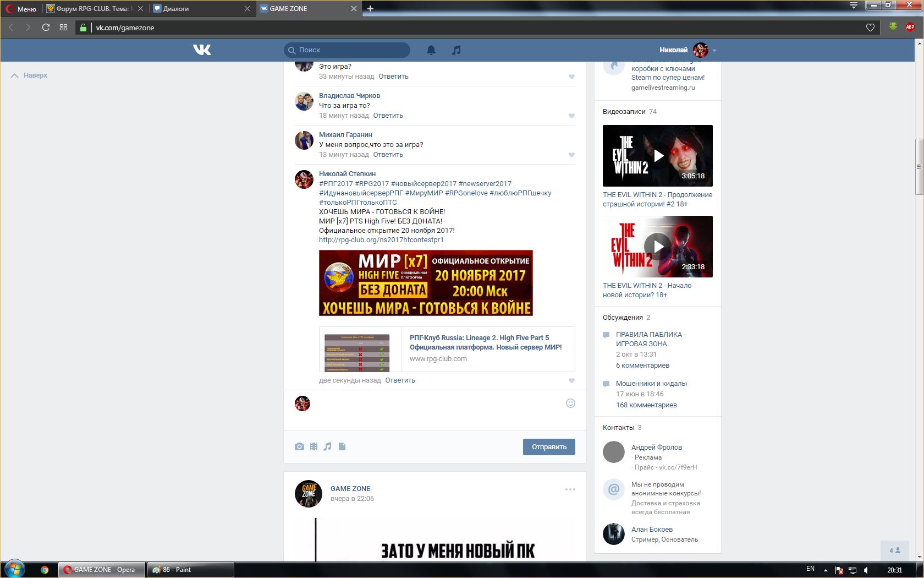Open the Adblock Plus extension icon

[x=910, y=27]
